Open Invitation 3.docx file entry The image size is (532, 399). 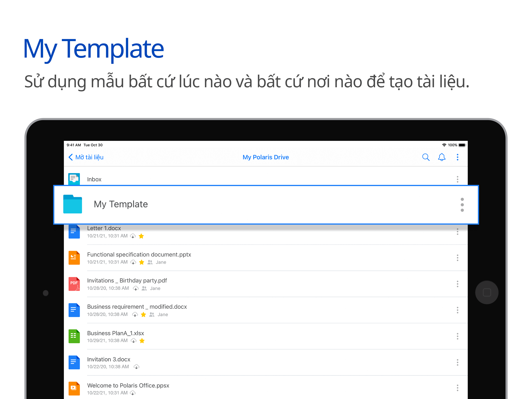108,359
